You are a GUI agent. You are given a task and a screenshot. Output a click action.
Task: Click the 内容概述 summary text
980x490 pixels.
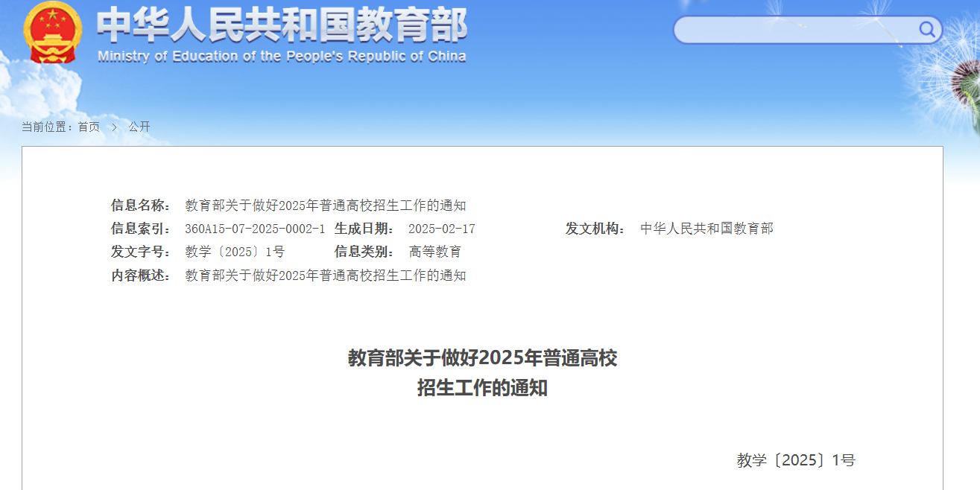(x=325, y=276)
